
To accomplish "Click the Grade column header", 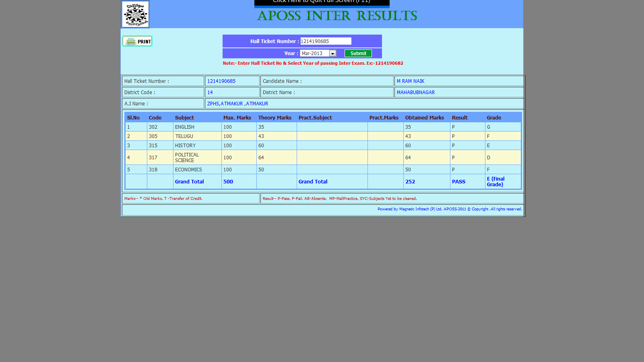I will [494, 117].
